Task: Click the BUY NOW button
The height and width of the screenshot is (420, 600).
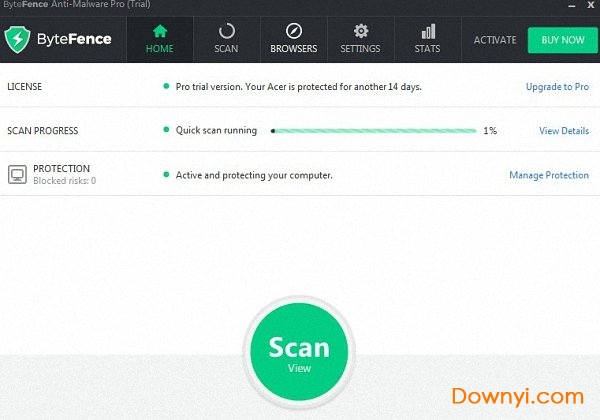Action: 562,40
